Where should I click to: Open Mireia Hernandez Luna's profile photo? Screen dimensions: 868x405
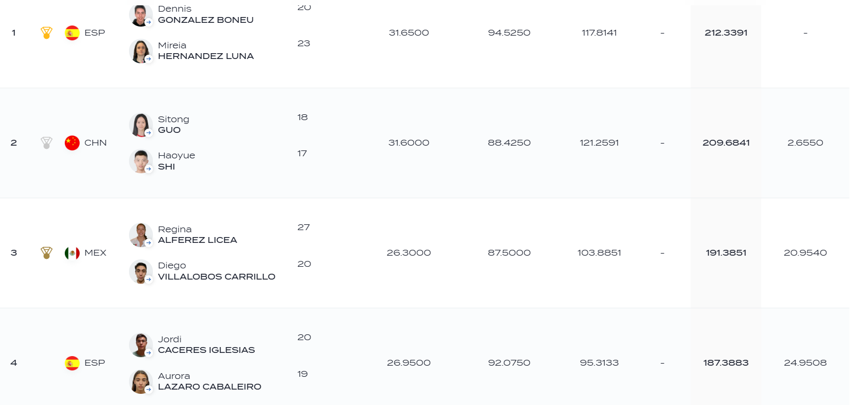tap(141, 52)
